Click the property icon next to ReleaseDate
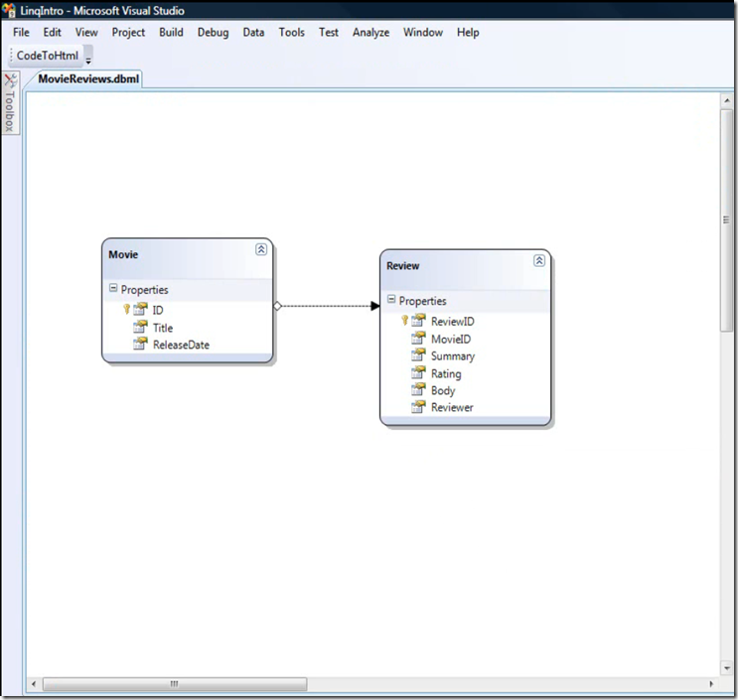The image size is (738, 700). coord(140,344)
